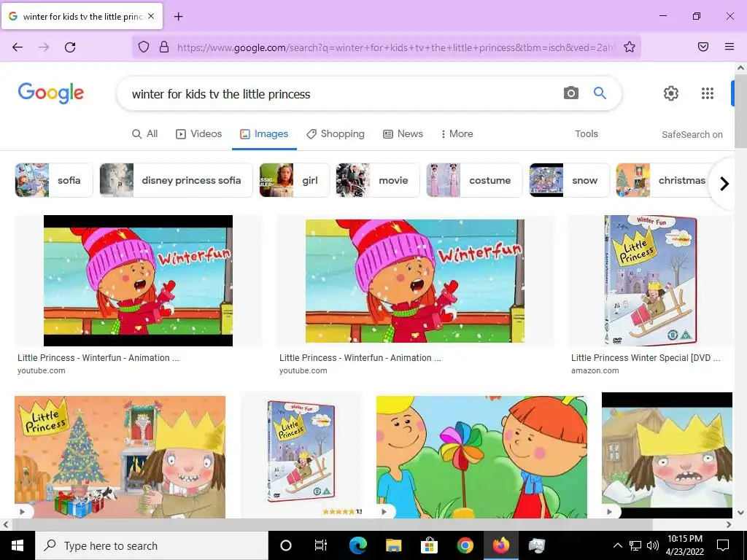The height and width of the screenshot is (560, 747).
Task: Open the pinwheel cartoon thumbnail
Action: point(481,456)
